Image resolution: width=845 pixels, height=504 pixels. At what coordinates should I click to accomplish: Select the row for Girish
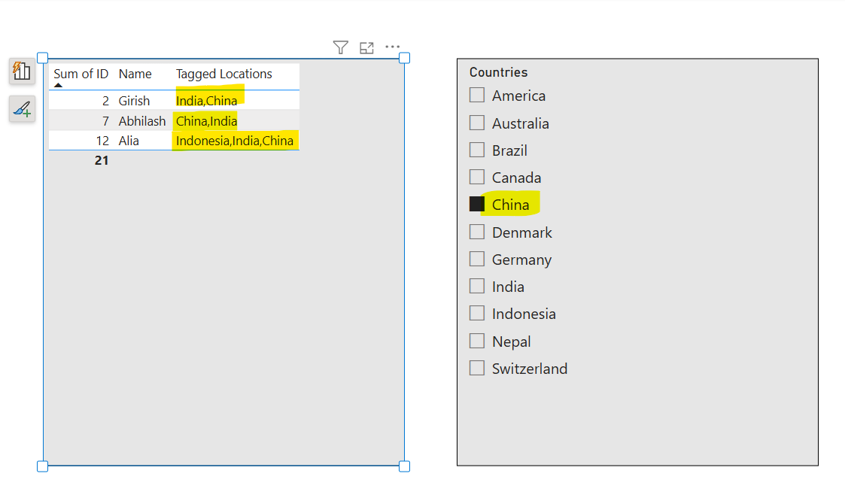pyautogui.click(x=134, y=100)
